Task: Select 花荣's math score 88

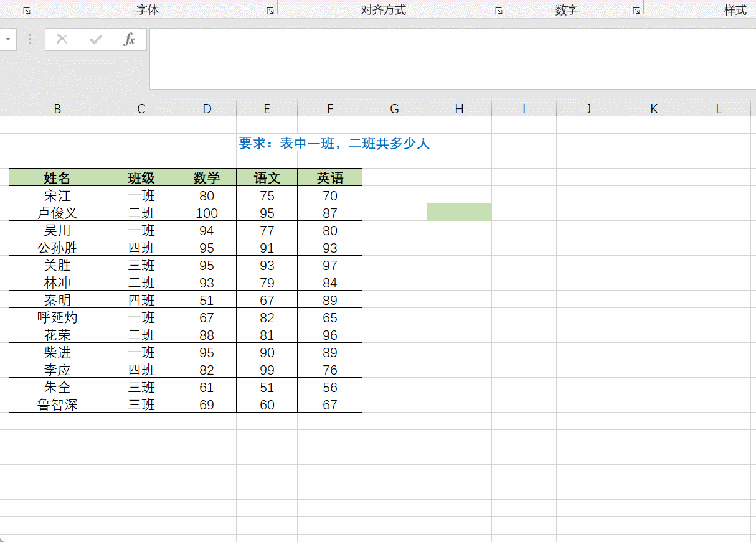Action: click(x=207, y=334)
